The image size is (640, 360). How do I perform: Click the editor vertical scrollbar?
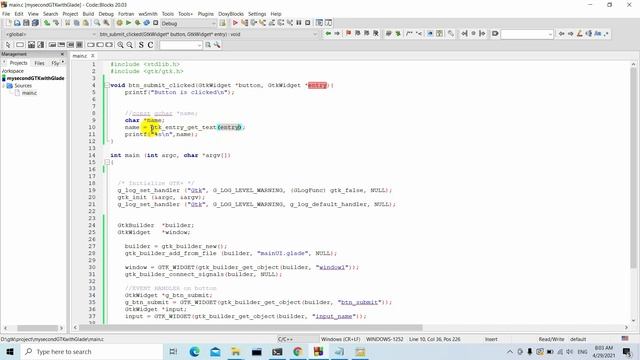[x=633, y=167]
